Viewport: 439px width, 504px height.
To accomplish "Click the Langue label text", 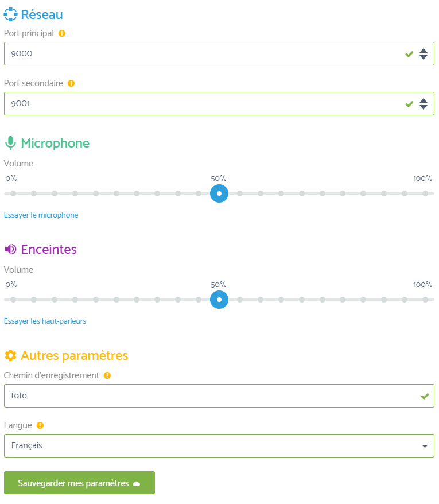I will point(18,425).
